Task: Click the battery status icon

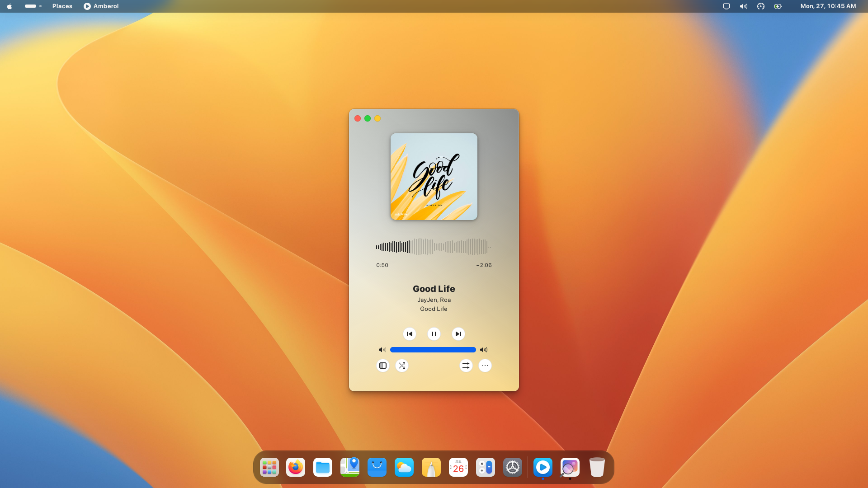Action: tap(778, 6)
